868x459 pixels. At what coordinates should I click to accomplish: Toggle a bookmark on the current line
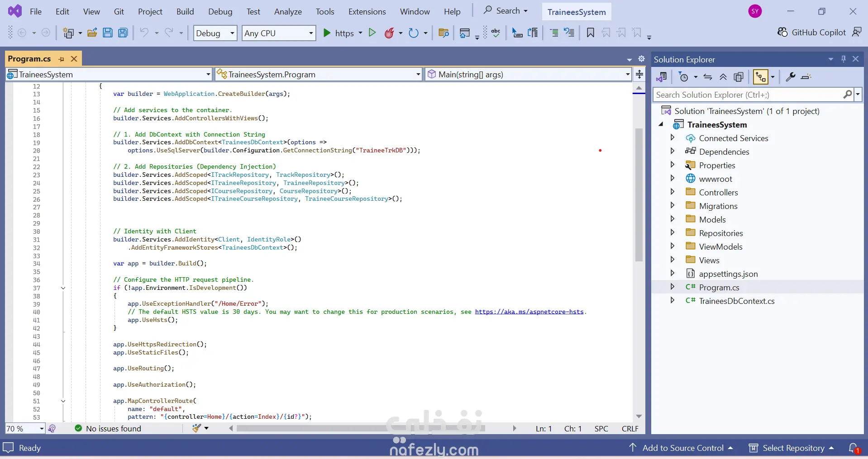590,33
